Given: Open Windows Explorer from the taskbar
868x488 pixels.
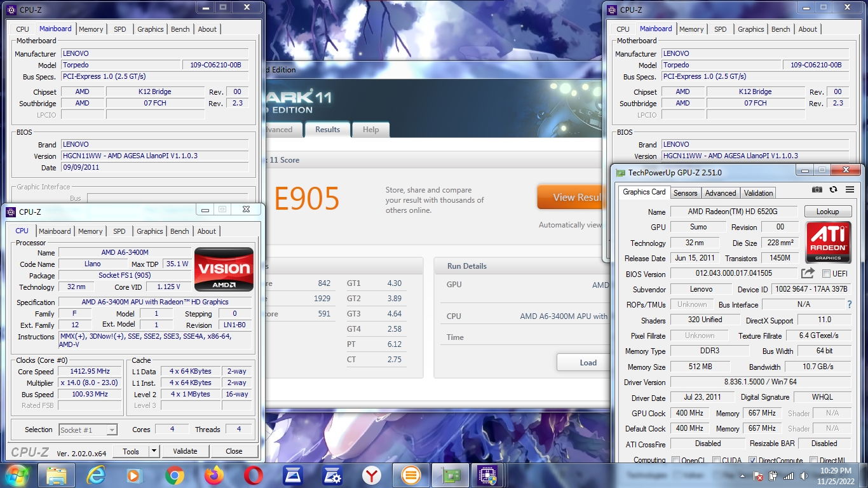Looking at the screenshot, I should click(57, 475).
